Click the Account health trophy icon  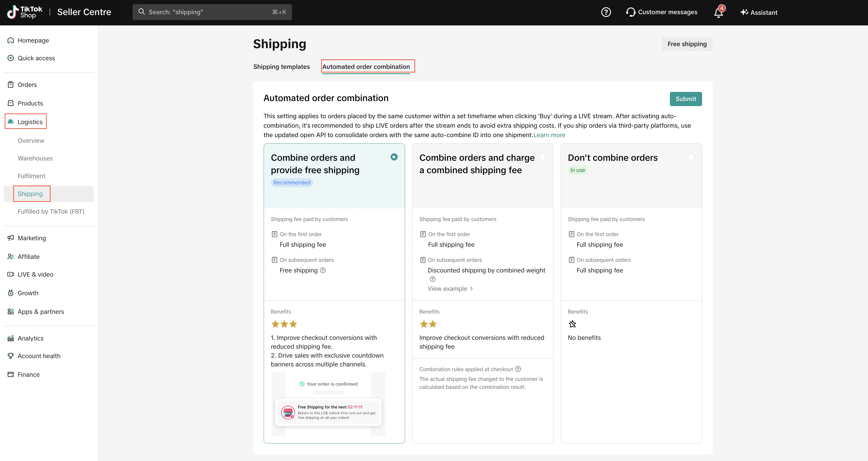point(11,356)
